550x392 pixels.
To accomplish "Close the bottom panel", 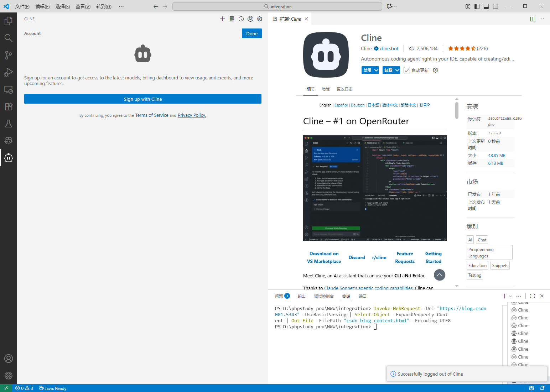I will tap(542, 296).
